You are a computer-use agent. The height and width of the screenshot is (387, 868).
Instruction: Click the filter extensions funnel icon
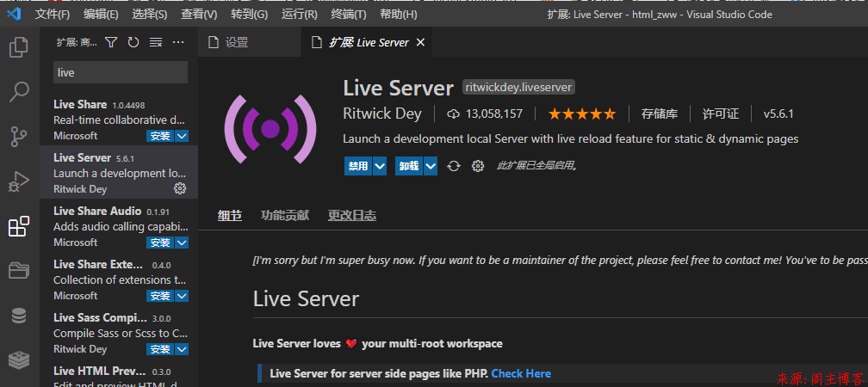pos(111,42)
